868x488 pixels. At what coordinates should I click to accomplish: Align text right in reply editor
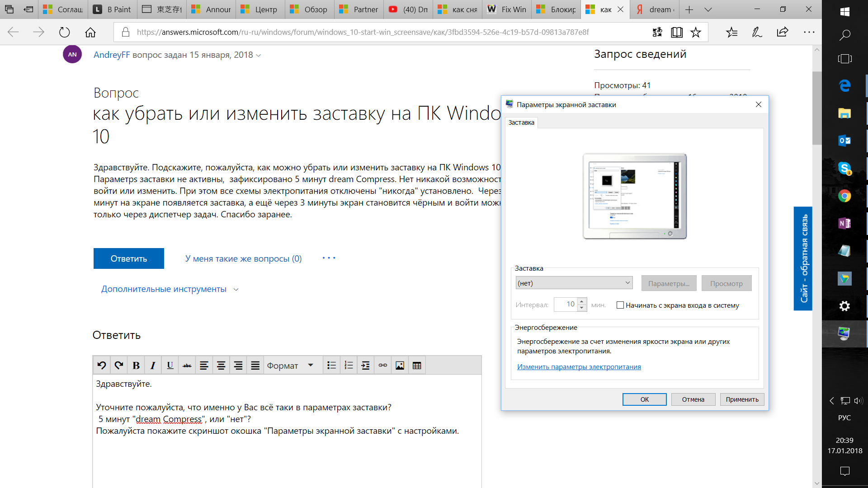click(x=238, y=365)
